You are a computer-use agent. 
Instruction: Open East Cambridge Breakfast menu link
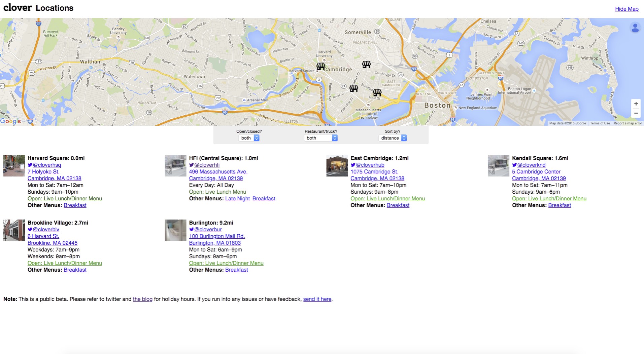[x=398, y=205]
